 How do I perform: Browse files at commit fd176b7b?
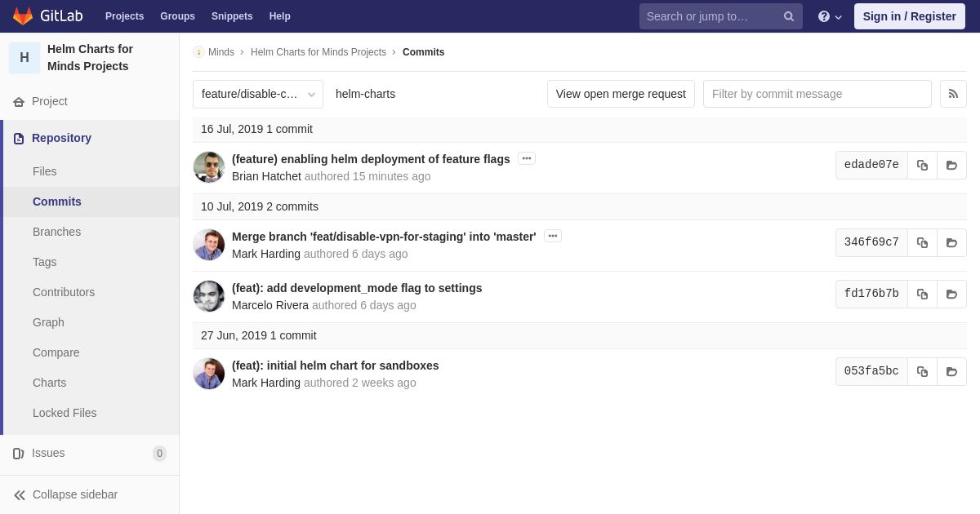951,294
